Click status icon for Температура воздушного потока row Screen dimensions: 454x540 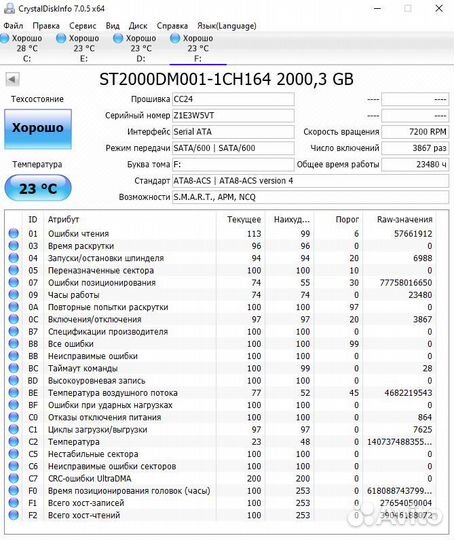click(x=14, y=392)
